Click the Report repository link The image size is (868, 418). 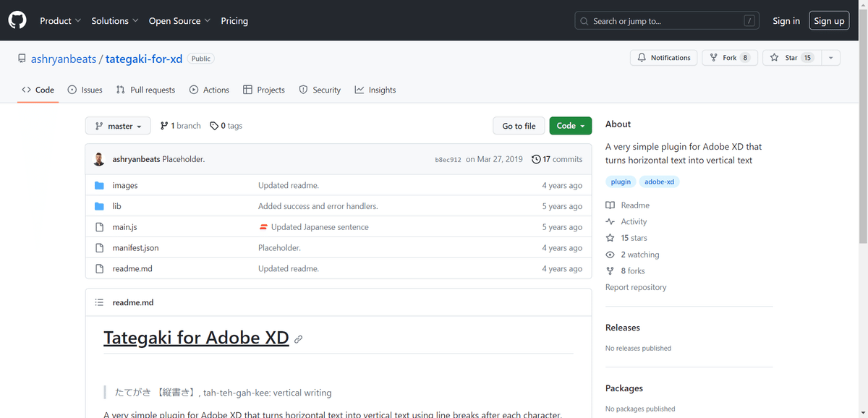tap(636, 287)
